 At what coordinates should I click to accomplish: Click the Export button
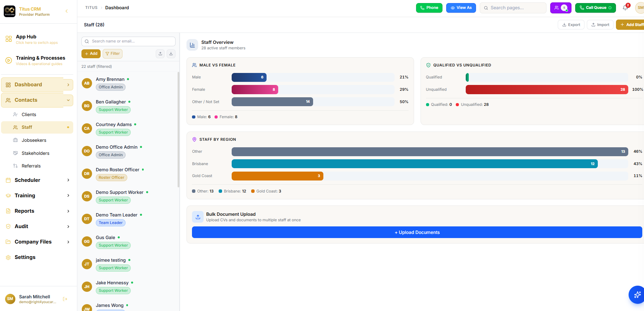pyautogui.click(x=571, y=25)
